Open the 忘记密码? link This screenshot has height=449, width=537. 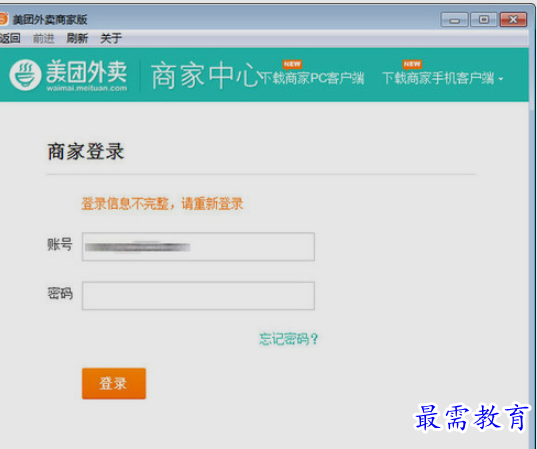coord(289,339)
